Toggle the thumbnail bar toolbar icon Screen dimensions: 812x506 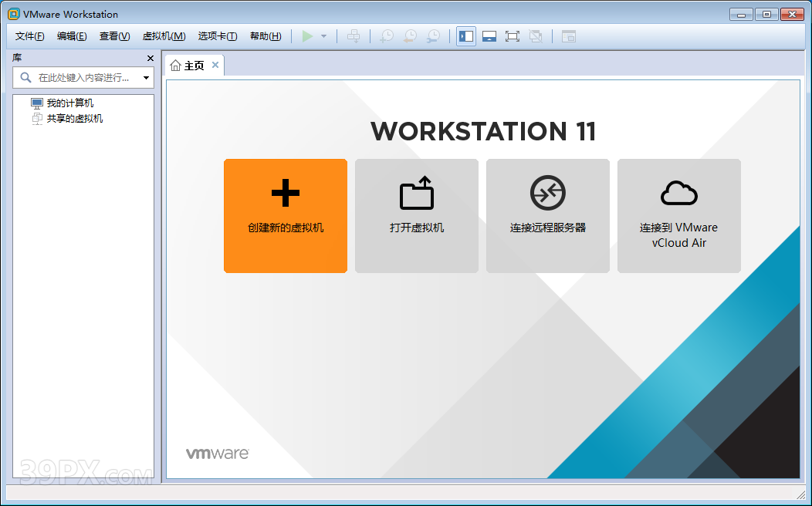(489, 36)
